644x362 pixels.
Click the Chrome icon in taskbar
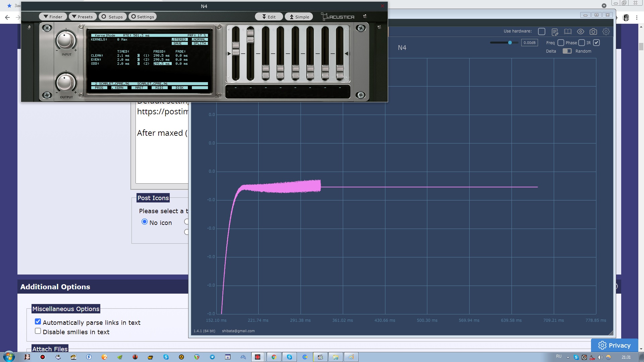tap(274, 357)
